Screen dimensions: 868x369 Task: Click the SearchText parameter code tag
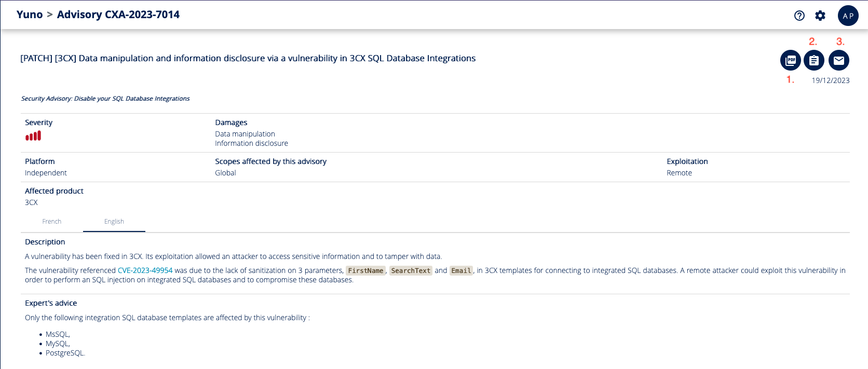pos(411,270)
